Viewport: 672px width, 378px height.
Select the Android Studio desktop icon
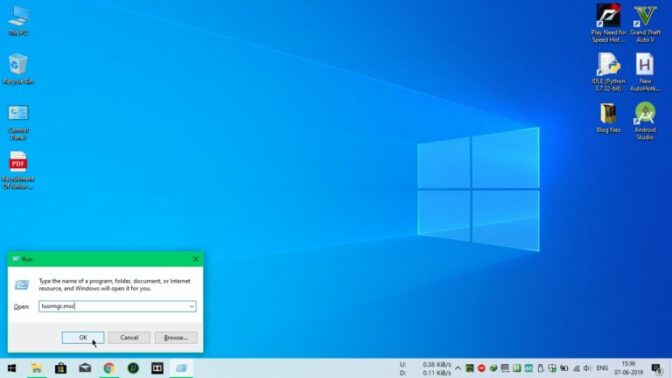coord(645,121)
